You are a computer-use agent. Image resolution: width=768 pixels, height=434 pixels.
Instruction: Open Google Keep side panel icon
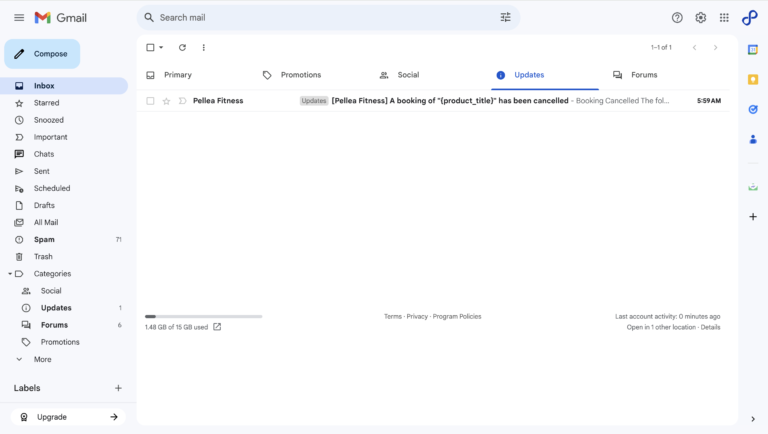[x=753, y=79]
